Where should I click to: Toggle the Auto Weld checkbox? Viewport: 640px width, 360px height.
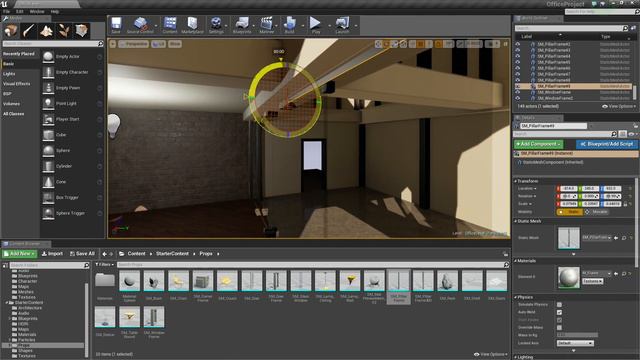click(x=559, y=312)
